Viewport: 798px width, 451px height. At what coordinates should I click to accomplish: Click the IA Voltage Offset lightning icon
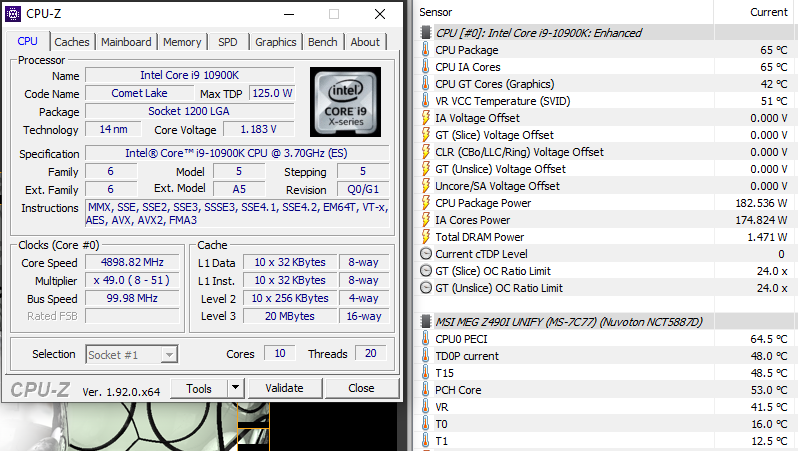(425, 118)
